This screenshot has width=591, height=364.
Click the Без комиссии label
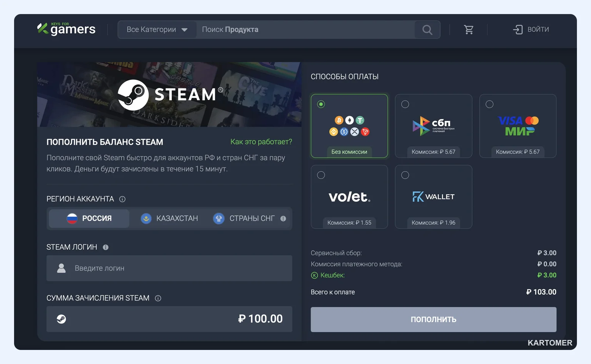coord(349,152)
